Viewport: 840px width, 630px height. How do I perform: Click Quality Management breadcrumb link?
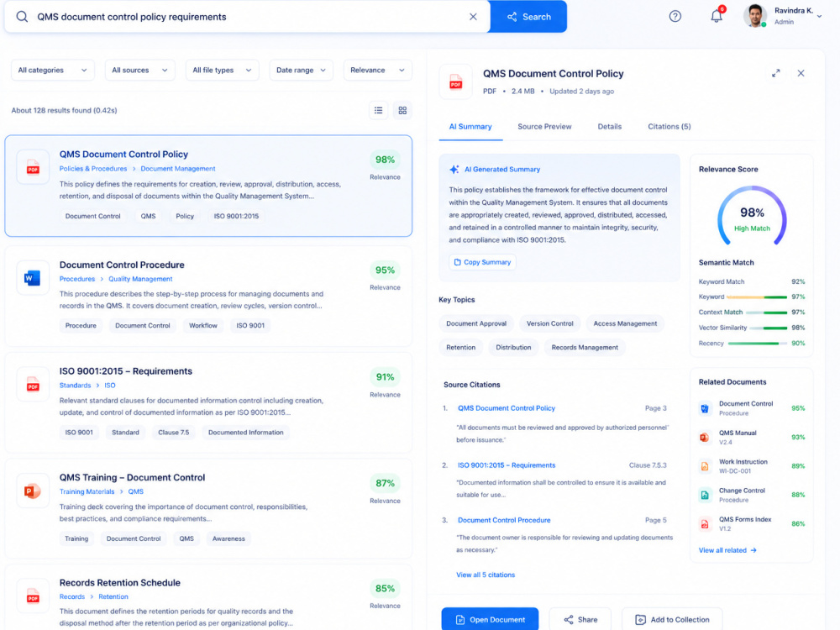click(140, 279)
